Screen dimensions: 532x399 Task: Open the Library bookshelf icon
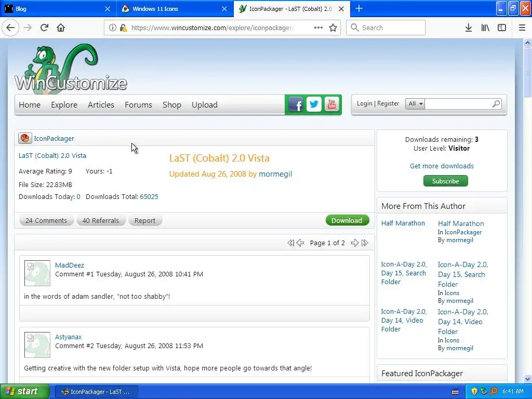point(485,28)
